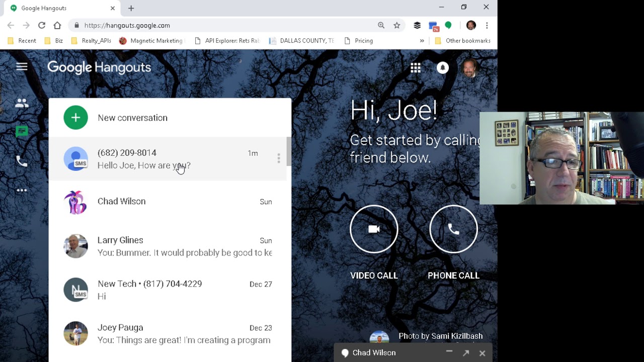This screenshot has width=644, height=362.
Task: Pop out the Chad Wilson chat window
Action: pyautogui.click(x=466, y=353)
